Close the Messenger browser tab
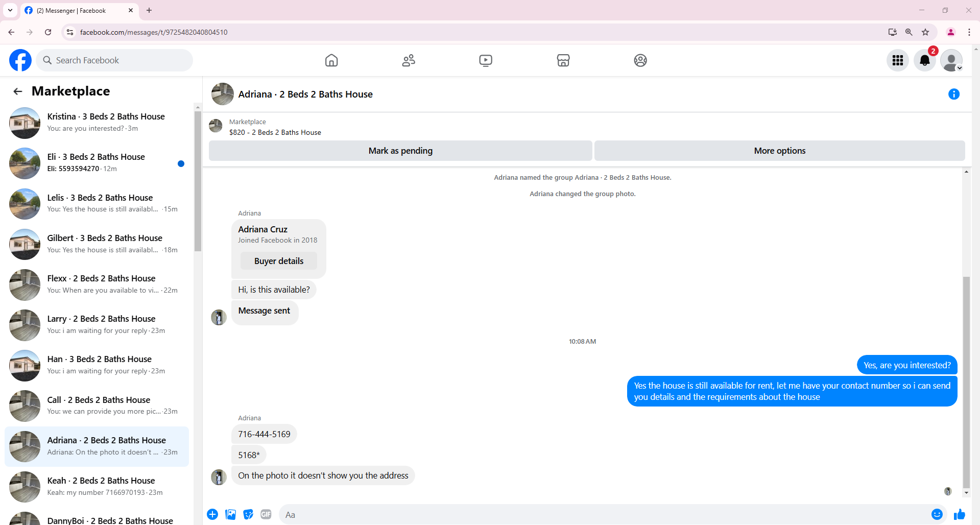Image resolution: width=980 pixels, height=525 pixels. [x=131, y=10]
